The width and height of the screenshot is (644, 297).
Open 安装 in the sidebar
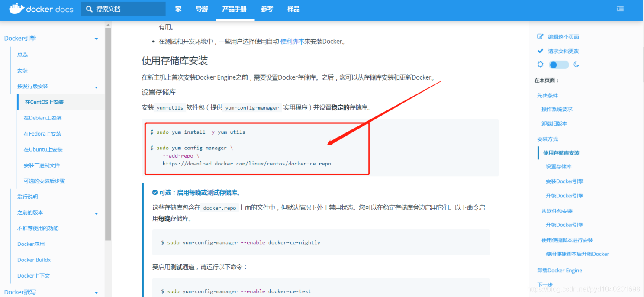[x=23, y=71]
